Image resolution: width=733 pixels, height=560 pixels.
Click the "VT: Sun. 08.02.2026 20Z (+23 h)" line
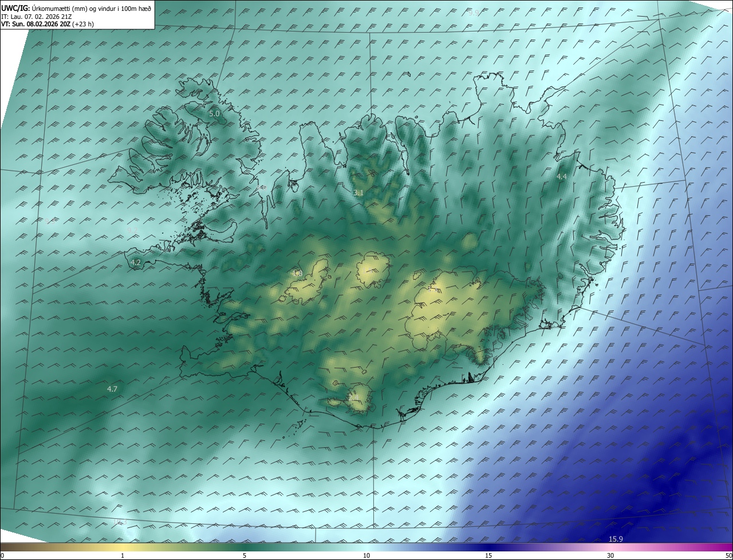tap(48, 24)
